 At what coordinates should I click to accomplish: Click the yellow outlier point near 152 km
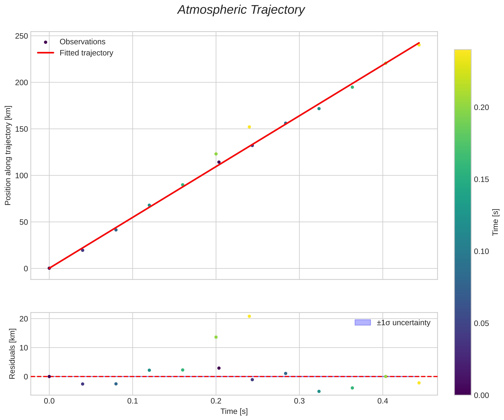249,127
